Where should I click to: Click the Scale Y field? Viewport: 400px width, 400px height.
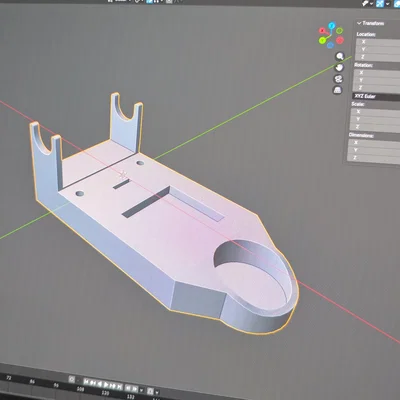(375, 119)
